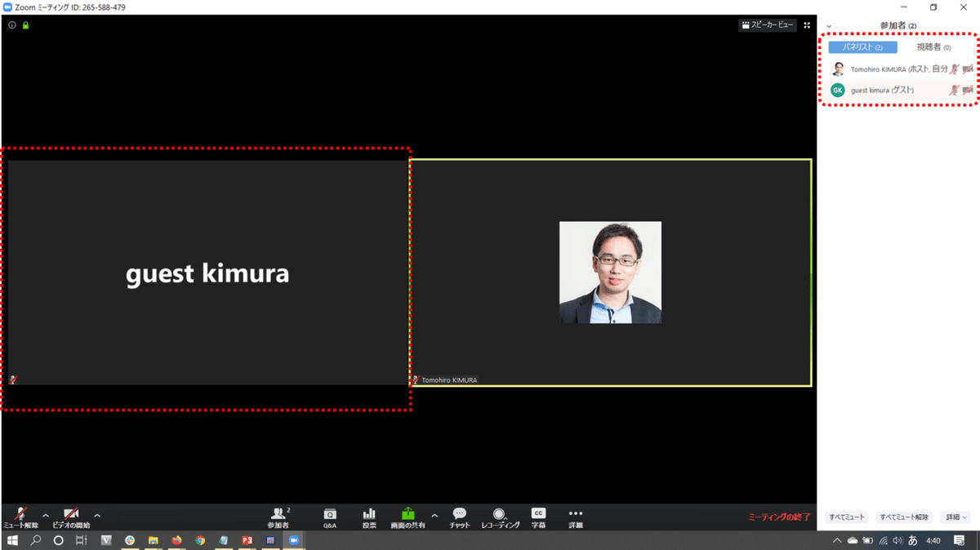Viewport: 980px width, 550px height.
Task: Open Windows taskbar search
Action: 36,540
